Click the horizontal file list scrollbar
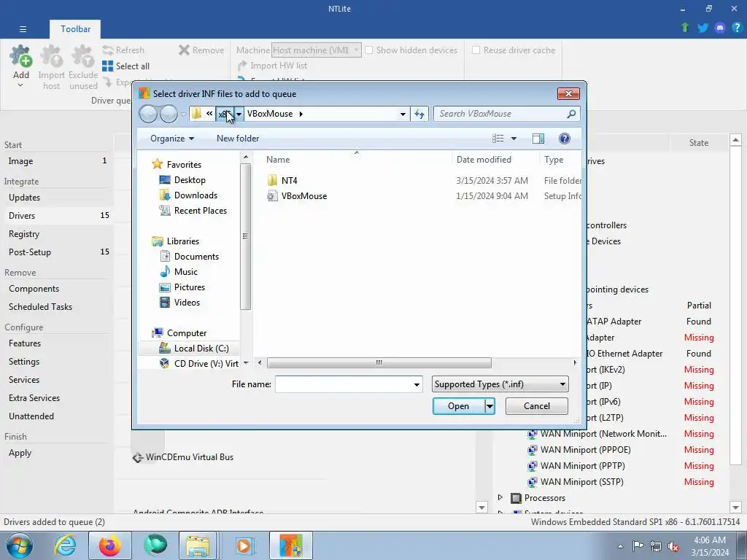The height and width of the screenshot is (560, 747). (379, 363)
